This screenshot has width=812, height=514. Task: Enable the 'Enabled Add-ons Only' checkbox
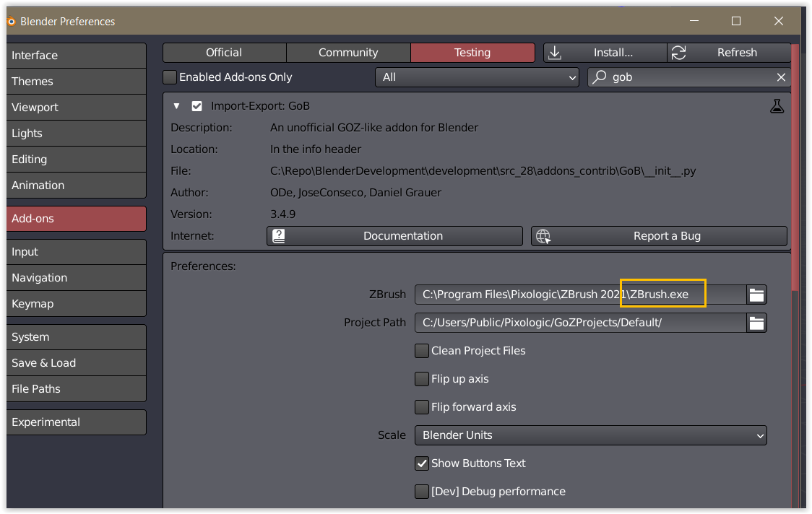click(170, 77)
